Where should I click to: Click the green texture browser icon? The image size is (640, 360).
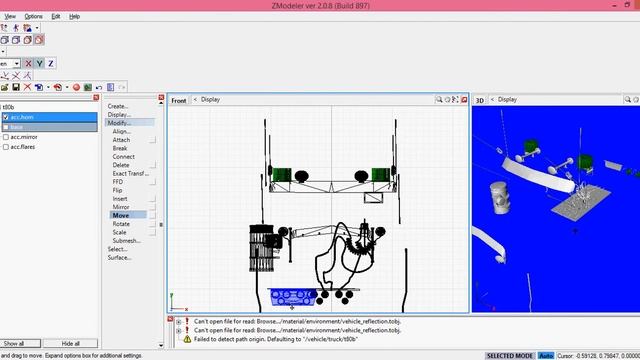[x=88, y=87]
